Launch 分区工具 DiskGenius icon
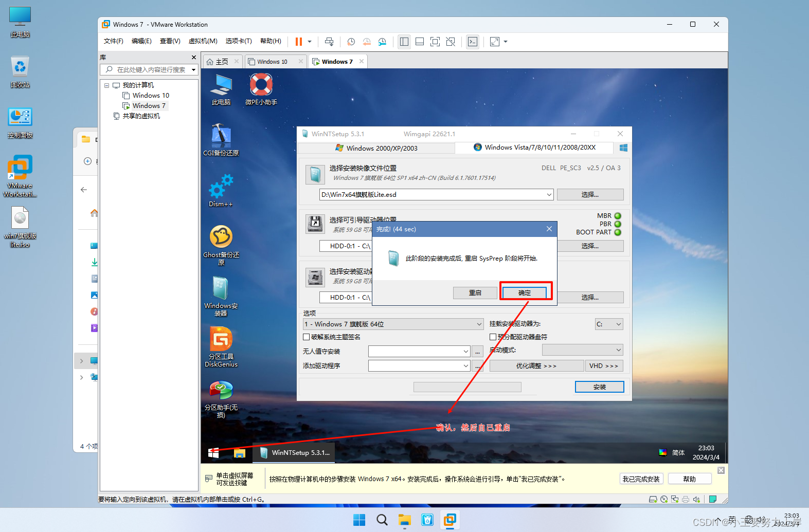The width and height of the screenshot is (809, 532). 221,347
